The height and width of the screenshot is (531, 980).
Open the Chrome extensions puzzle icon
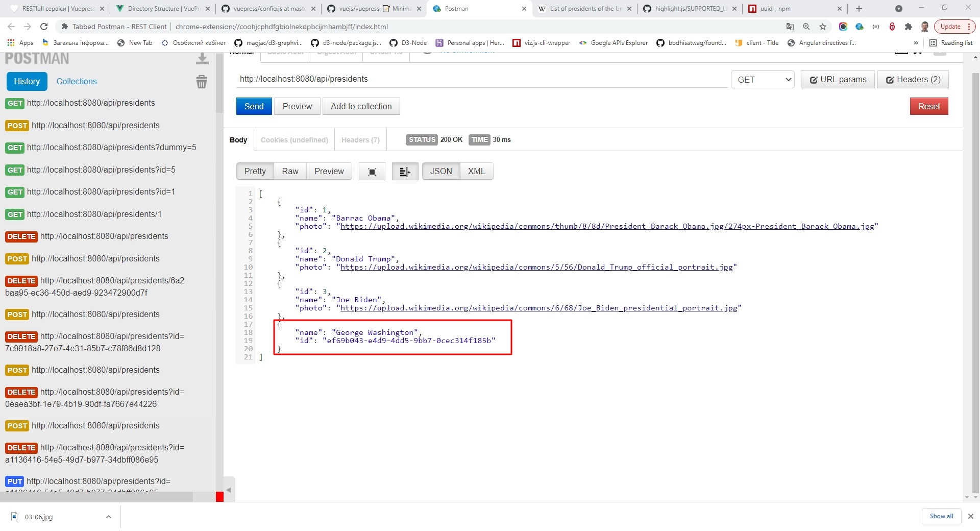(909, 27)
